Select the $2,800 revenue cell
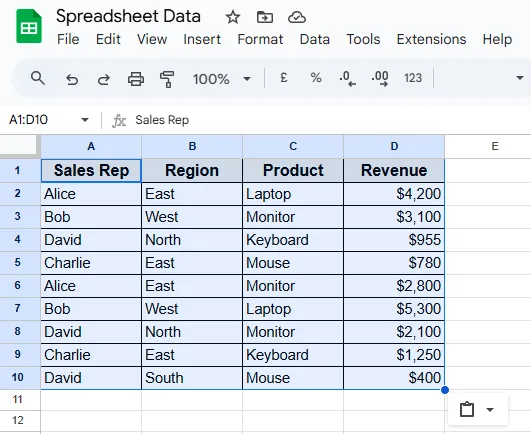531x434 pixels. pos(394,286)
